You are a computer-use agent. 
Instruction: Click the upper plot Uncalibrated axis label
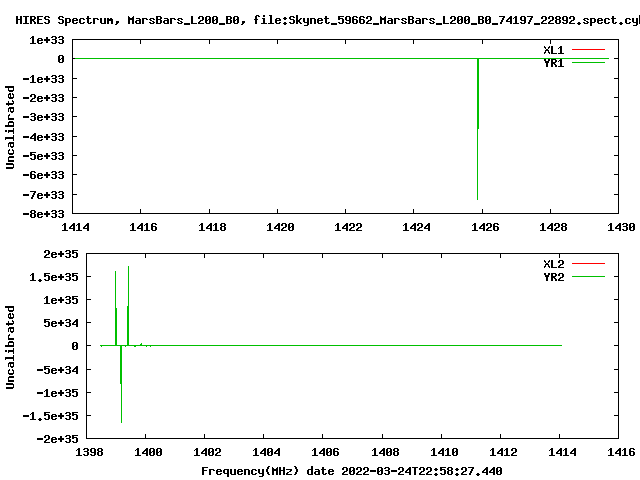(x=10, y=127)
